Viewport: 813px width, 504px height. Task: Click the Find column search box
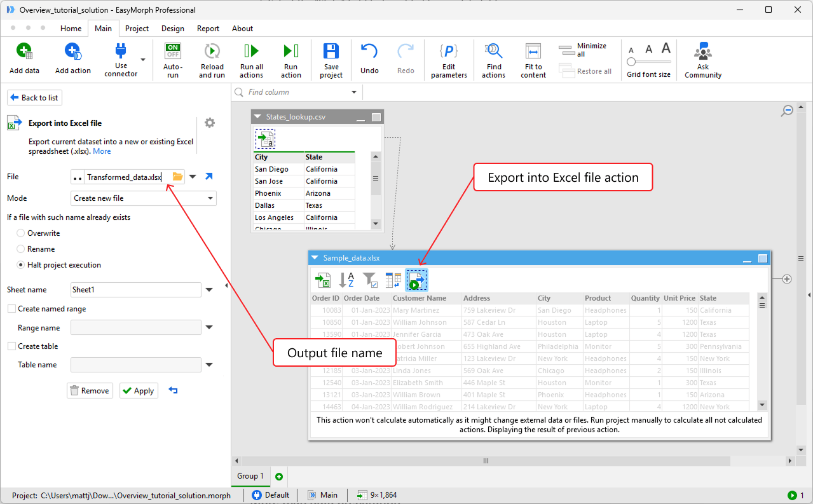(x=297, y=92)
